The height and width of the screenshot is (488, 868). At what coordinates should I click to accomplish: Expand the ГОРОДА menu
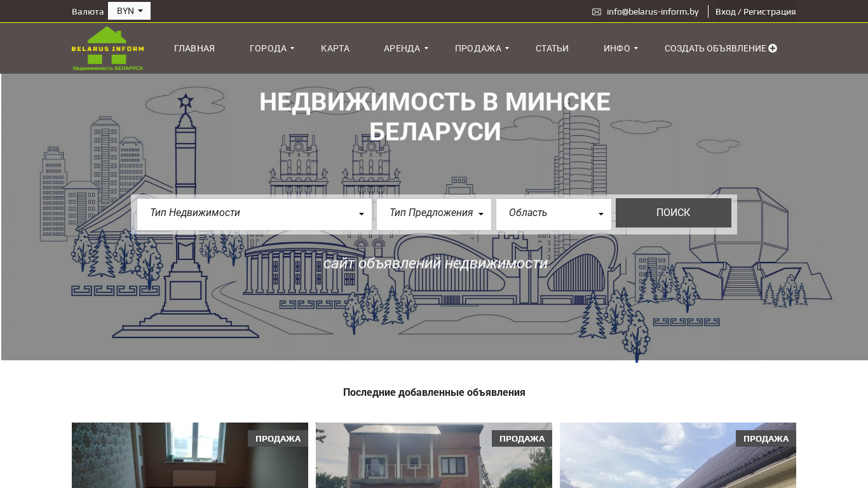(x=271, y=48)
